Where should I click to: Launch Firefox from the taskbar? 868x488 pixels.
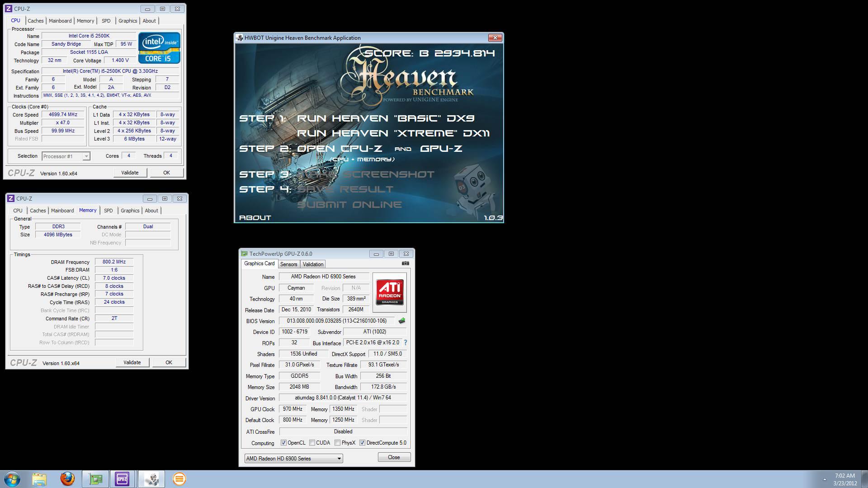(67, 479)
